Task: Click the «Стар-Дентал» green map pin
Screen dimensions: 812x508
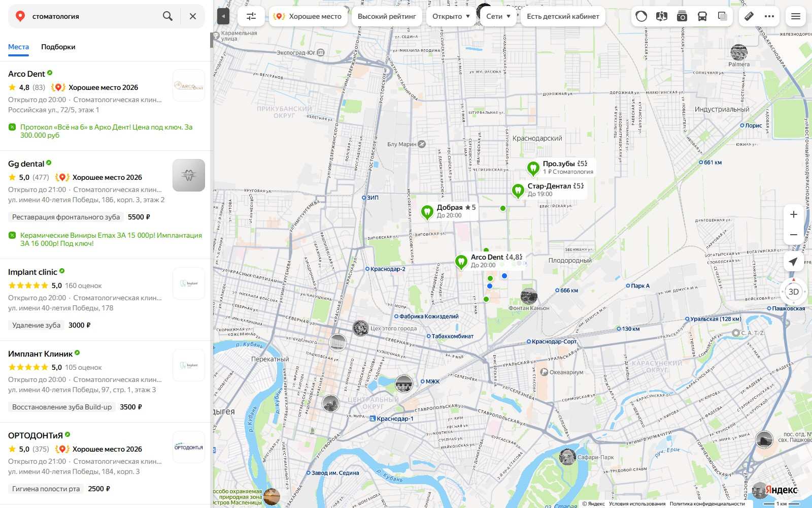Action: click(518, 190)
